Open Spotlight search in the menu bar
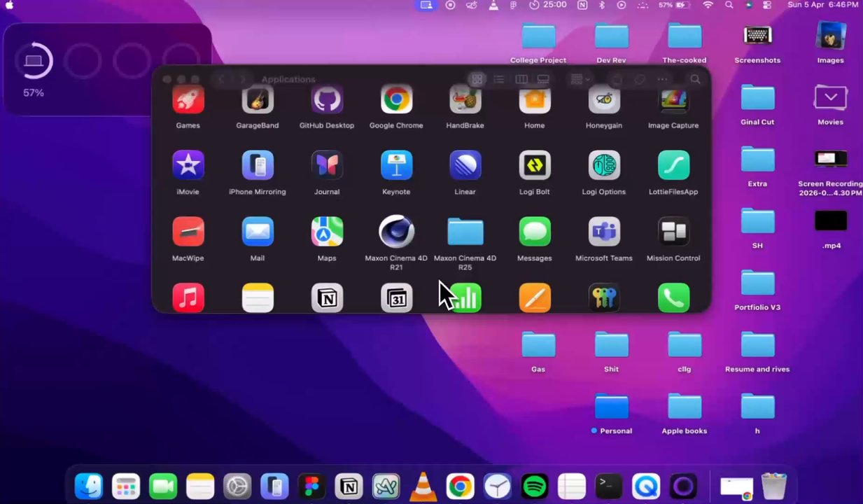The height and width of the screenshot is (504, 863). coord(729,5)
